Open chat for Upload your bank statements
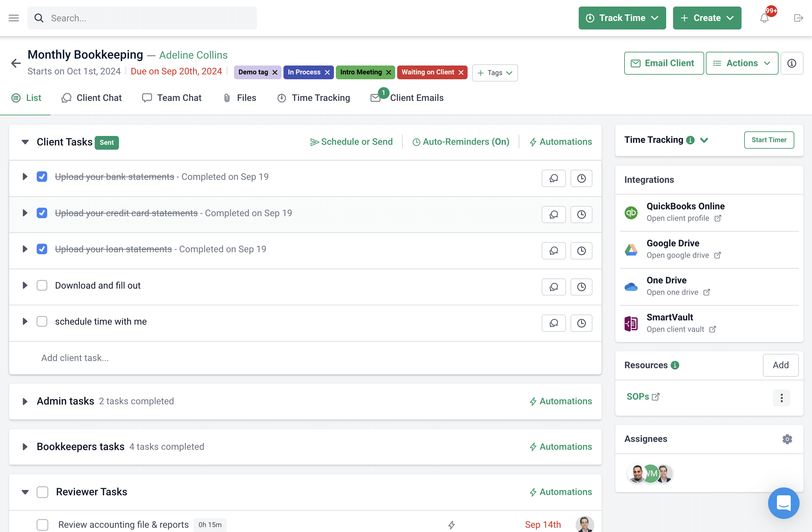This screenshot has width=812, height=532. click(553, 178)
